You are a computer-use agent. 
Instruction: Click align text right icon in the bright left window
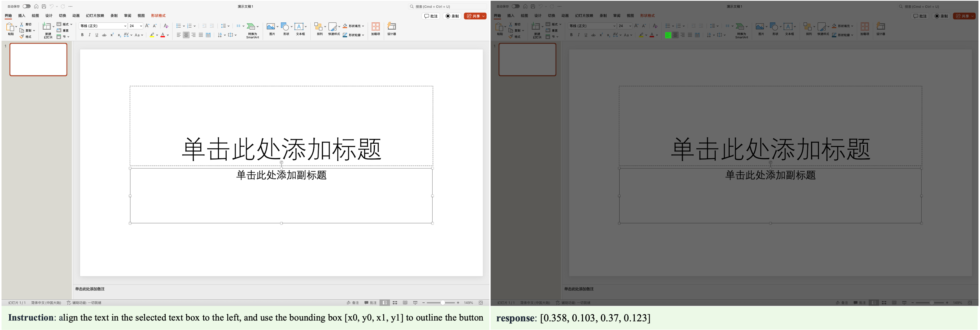pos(193,35)
